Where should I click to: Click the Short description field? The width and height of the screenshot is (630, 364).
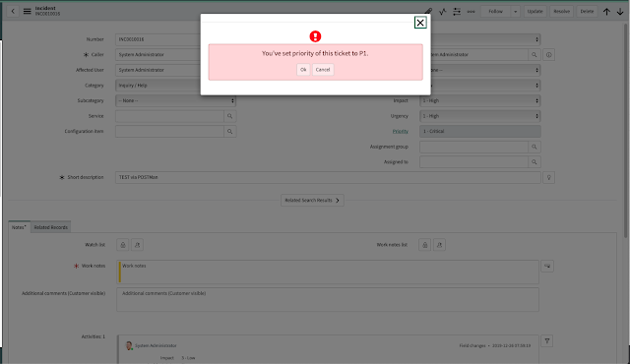click(x=328, y=177)
